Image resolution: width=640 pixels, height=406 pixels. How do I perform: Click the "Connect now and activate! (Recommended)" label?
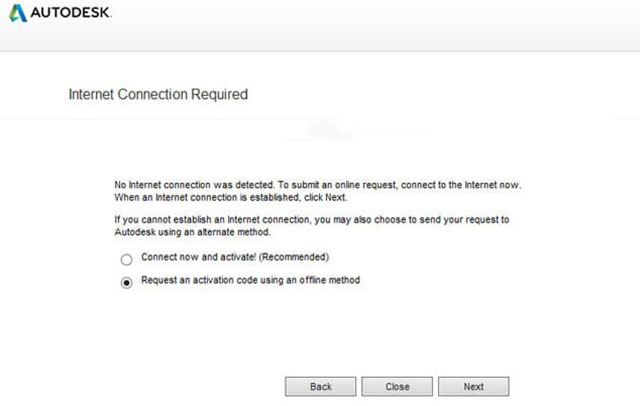pos(235,258)
